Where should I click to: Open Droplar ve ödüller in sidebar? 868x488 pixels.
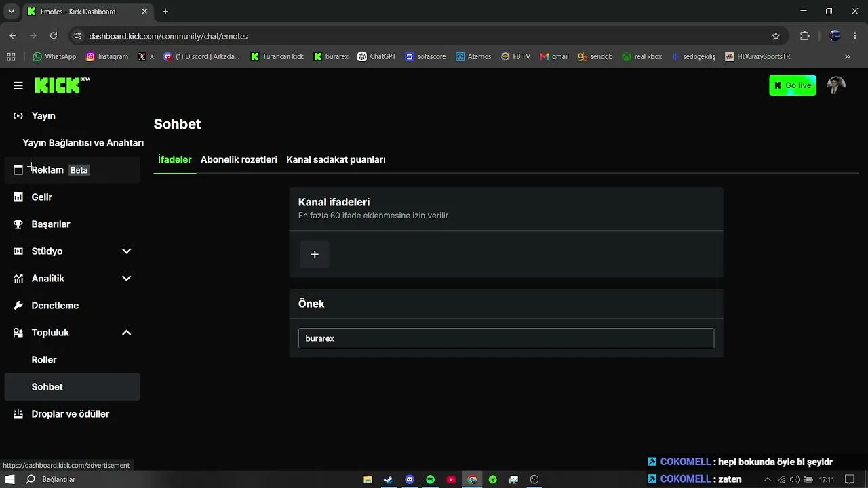coord(73,414)
